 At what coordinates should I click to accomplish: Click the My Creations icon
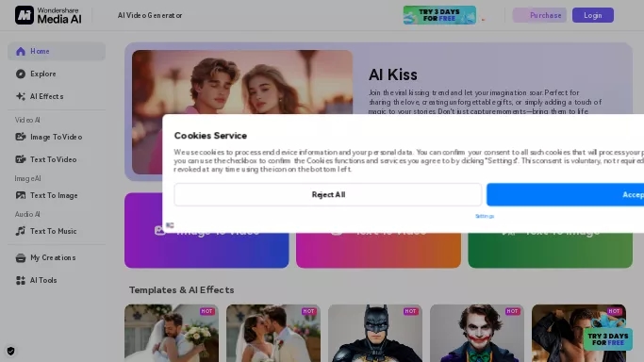[x=21, y=257]
